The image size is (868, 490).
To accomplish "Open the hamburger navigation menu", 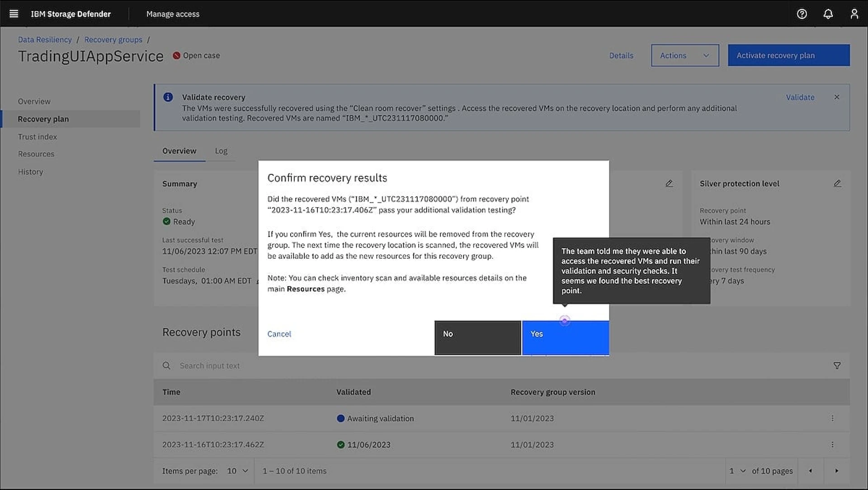I will pos(14,14).
